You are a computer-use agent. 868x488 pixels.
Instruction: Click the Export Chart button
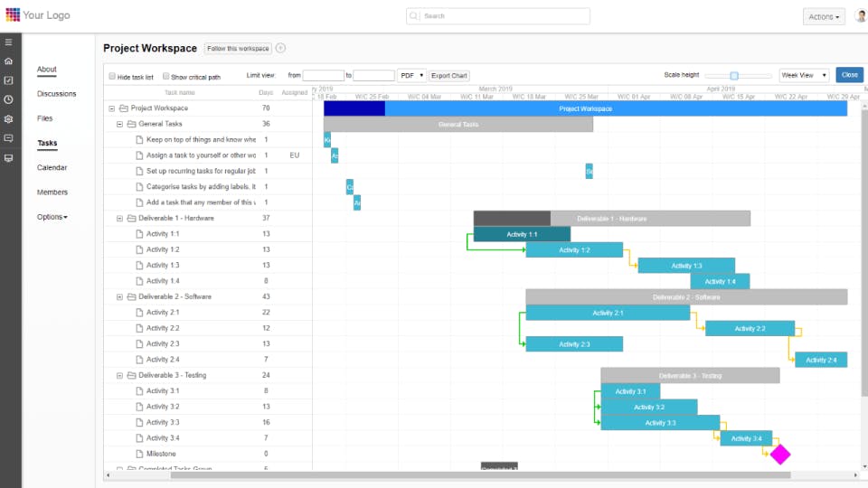click(449, 75)
